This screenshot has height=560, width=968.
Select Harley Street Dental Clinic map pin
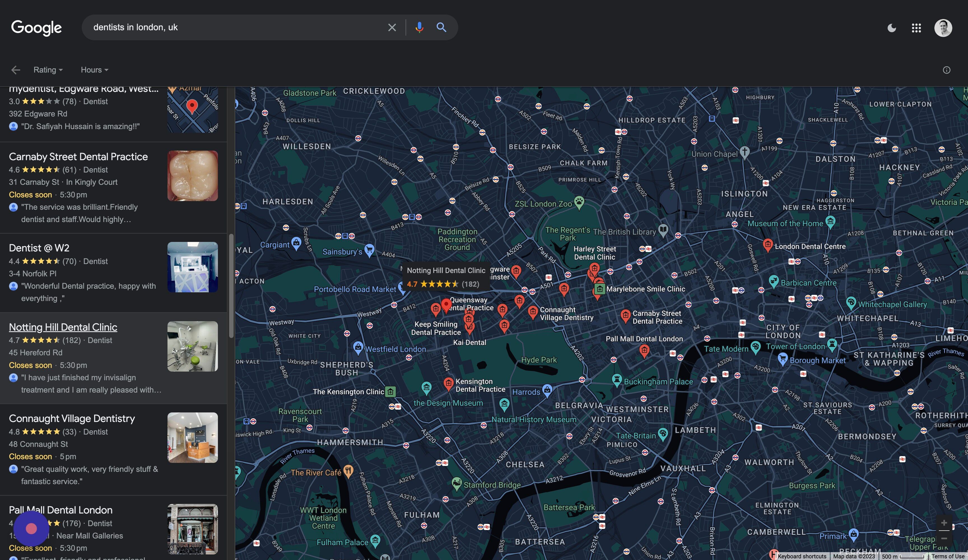(x=594, y=269)
